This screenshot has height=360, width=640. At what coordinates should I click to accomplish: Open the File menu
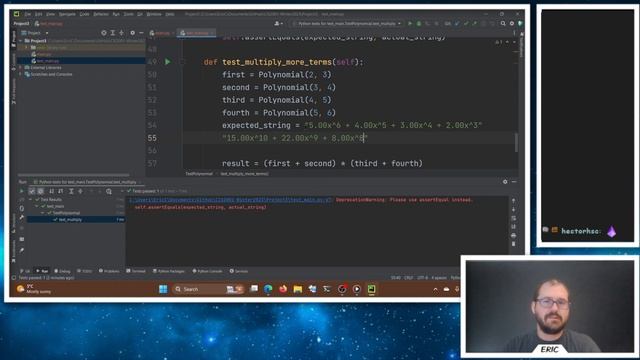[27, 14]
